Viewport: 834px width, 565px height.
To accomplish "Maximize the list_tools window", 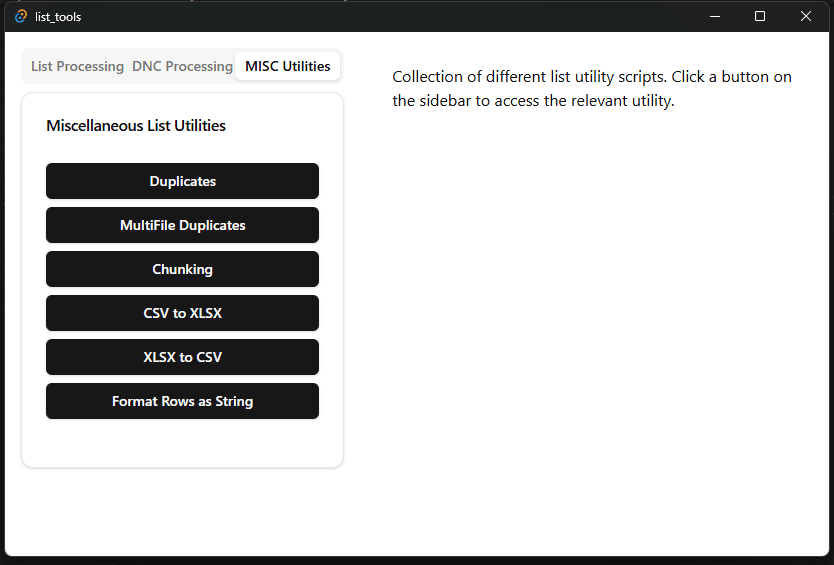I will pos(760,16).
